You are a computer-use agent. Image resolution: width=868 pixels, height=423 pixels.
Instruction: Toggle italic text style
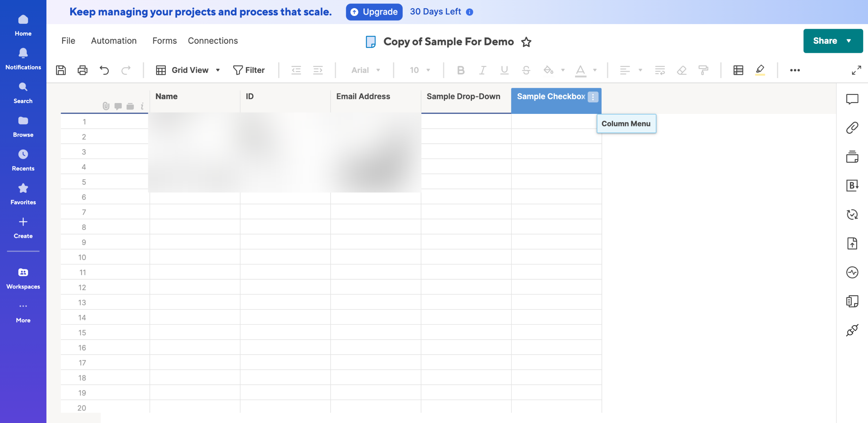click(x=482, y=70)
